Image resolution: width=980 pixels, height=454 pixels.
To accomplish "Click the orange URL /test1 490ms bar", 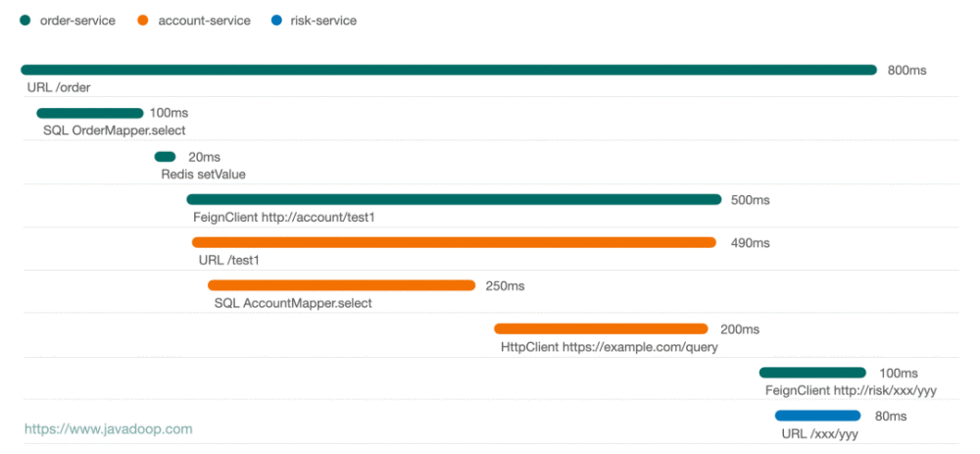I will point(454,242).
